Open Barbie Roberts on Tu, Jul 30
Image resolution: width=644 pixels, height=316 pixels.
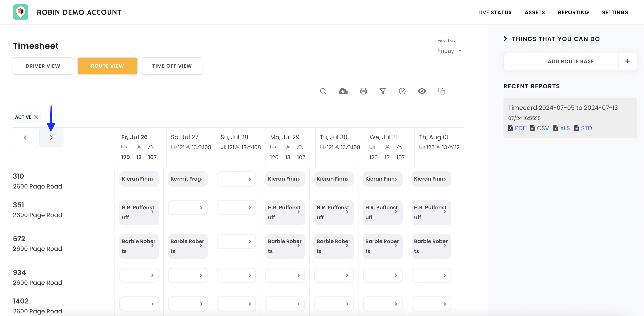coord(334,246)
